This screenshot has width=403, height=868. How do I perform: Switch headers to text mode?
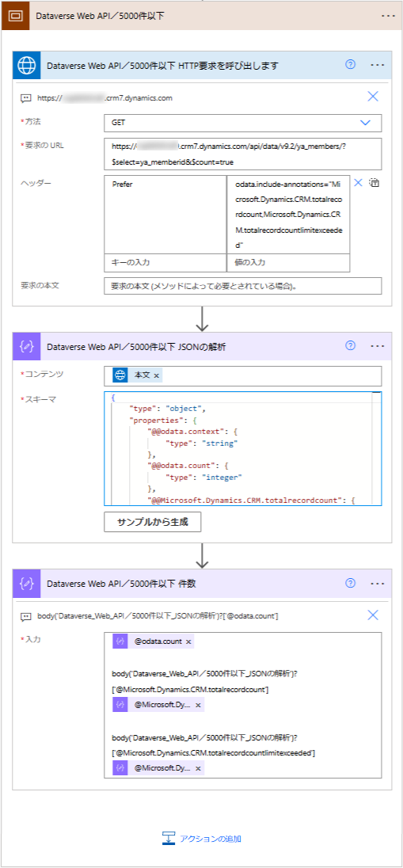click(374, 182)
